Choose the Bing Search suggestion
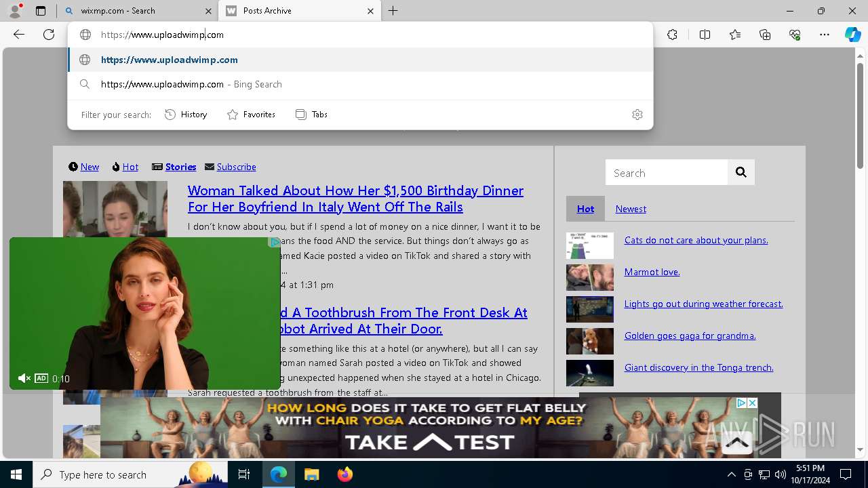Viewport: 868px width, 488px height. click(360, 84)
